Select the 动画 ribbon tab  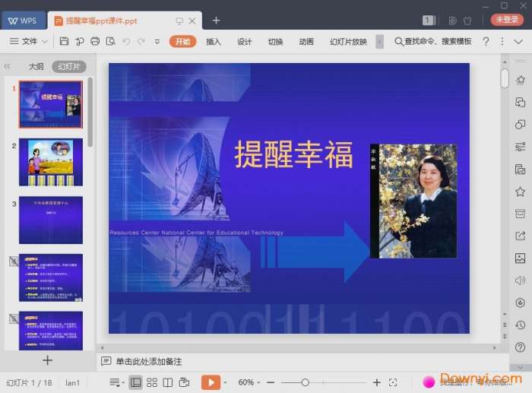[x=306, y=42]
